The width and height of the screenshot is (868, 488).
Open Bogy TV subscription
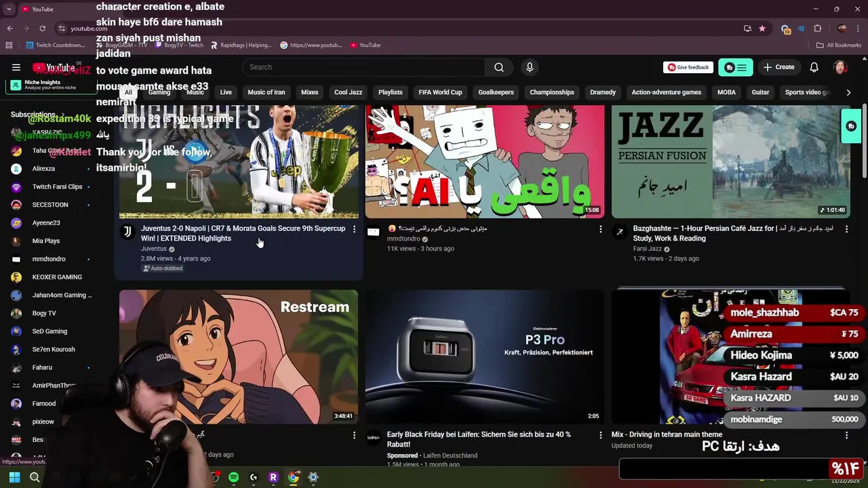tap(44, 313)
